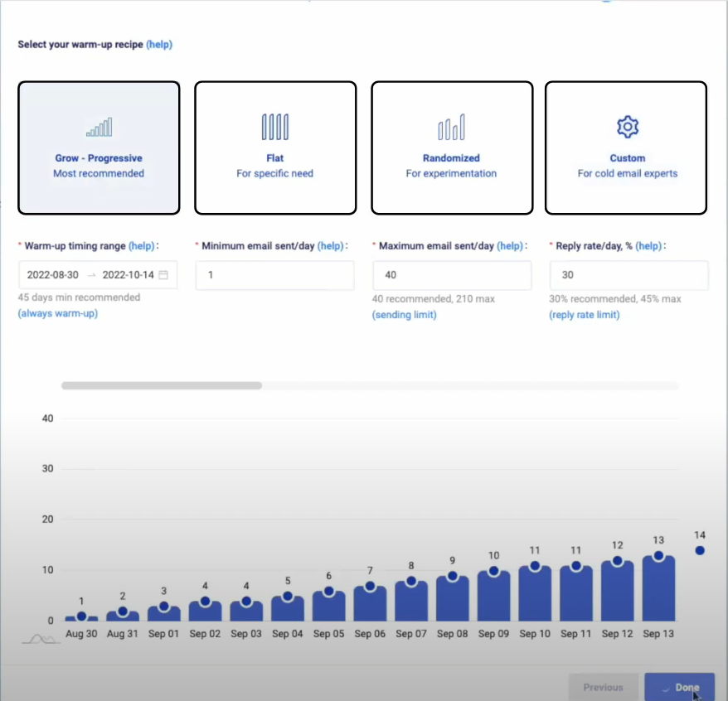
Task: Open the calendar icon in timing range
Action: pyautogui.click(x=163, y=275)
